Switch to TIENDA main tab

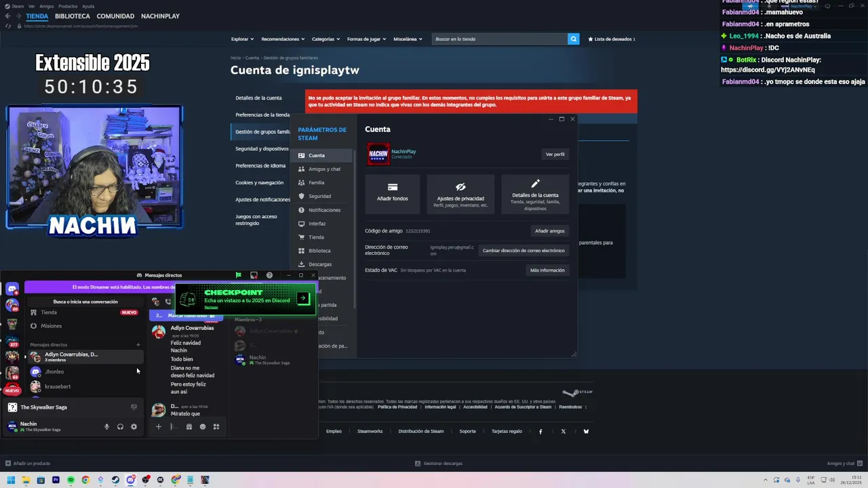pos(37,16)
